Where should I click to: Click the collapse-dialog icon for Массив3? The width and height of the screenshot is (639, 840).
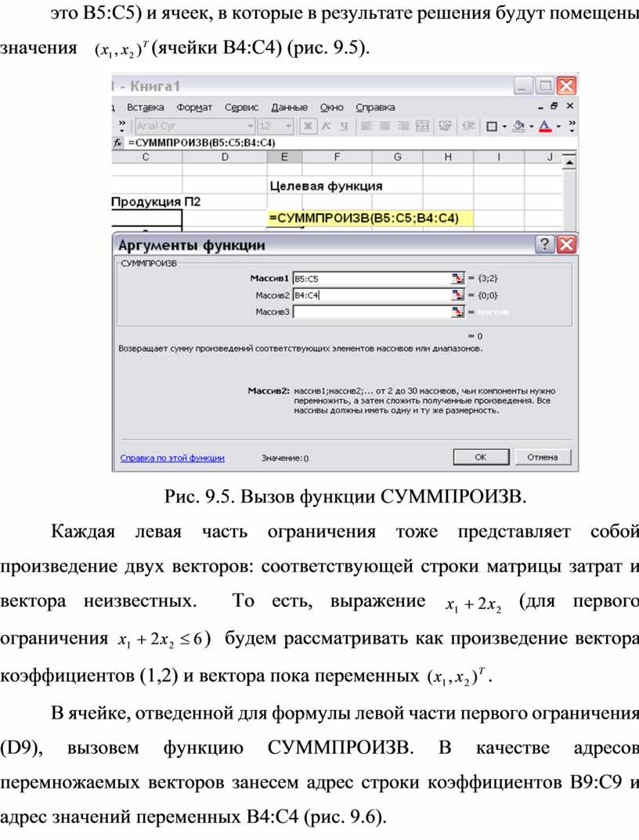pos(458,312)
